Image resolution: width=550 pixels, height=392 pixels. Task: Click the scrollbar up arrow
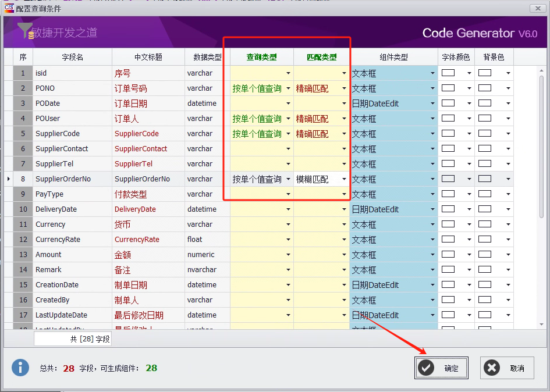tap(542, 71)
